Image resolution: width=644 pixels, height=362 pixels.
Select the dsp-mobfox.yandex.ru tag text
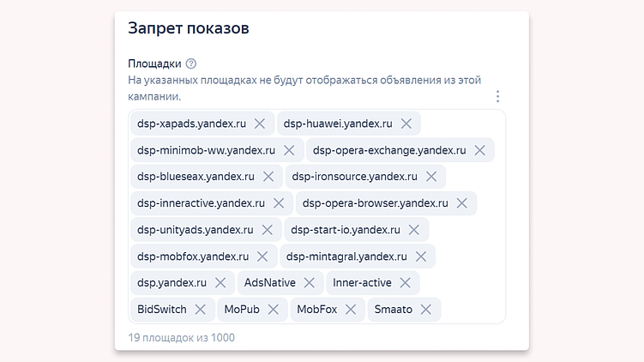[193, 256]
